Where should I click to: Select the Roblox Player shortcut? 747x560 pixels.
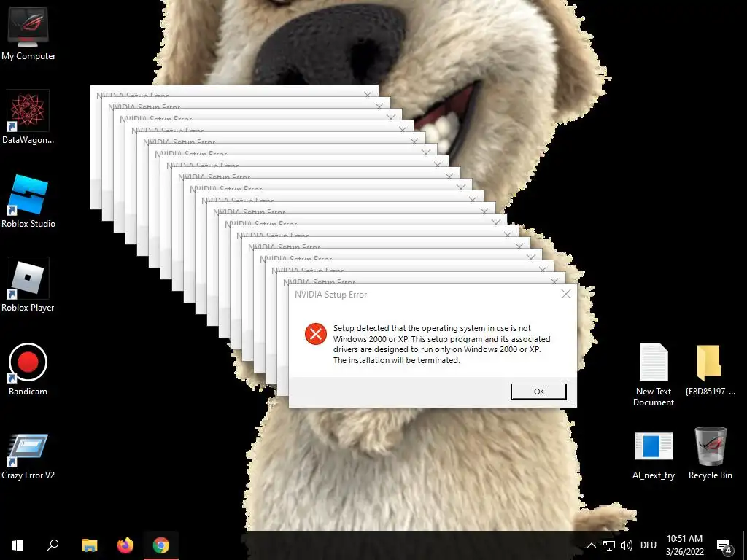(x=28, y=285)
